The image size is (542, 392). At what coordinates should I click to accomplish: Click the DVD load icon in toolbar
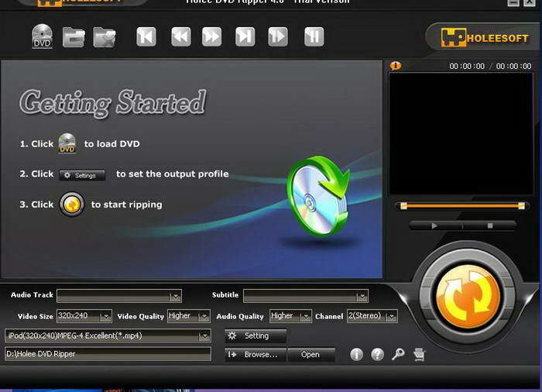[x=42, y=36]
